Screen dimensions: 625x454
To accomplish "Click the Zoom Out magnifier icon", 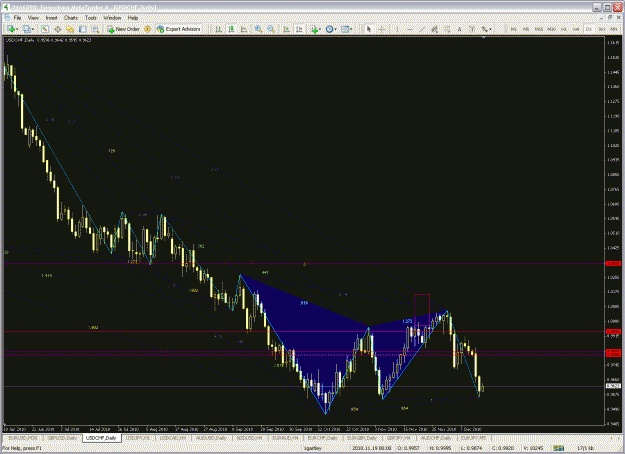I will 271,29.
